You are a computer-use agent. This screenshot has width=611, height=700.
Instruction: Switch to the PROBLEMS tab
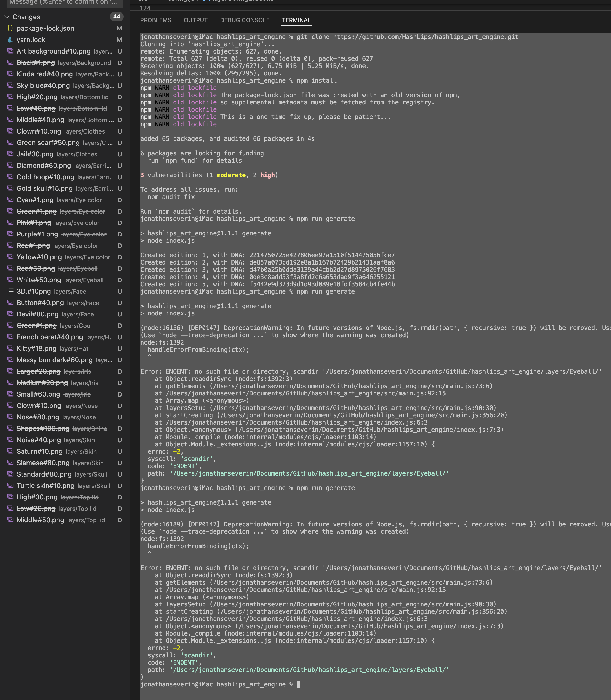(156, 20)
